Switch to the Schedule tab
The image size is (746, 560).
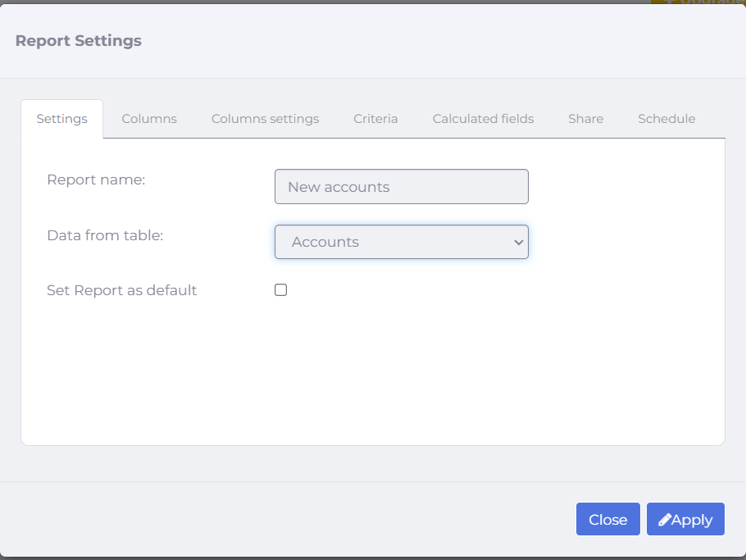666,119
